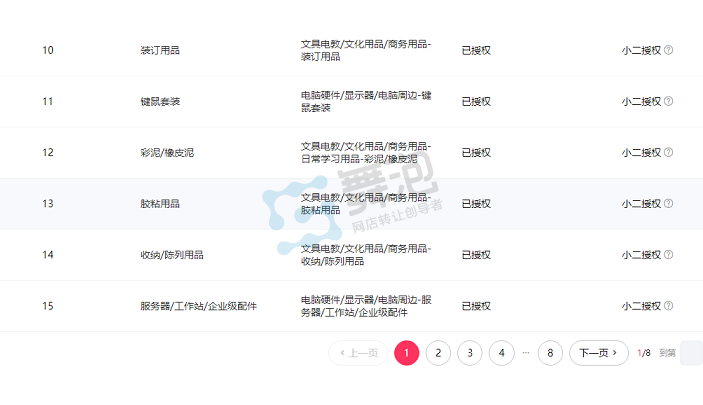Click category path ending in 彩泥/橡皮泥, row 12
703x405 pixels.
[366, 152]
